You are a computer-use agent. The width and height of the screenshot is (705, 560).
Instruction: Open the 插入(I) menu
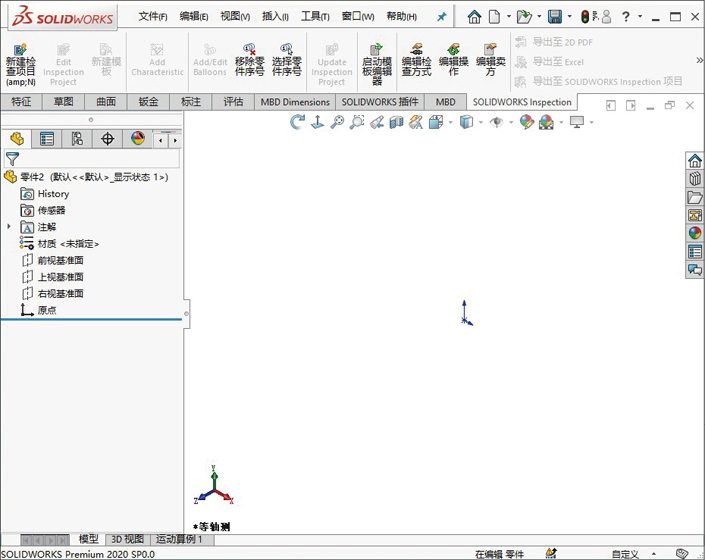(x=275, y=17)
